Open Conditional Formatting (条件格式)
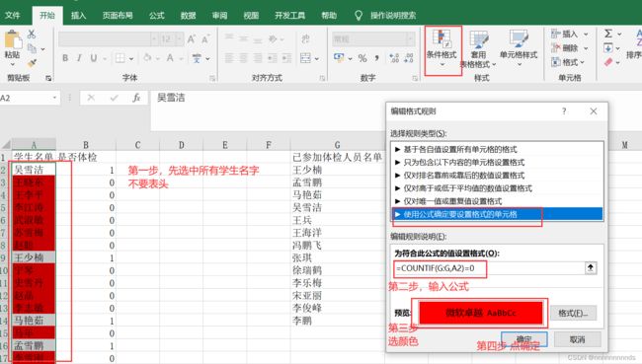The width and height of the screenshot is (642, 364). point(441,48)
